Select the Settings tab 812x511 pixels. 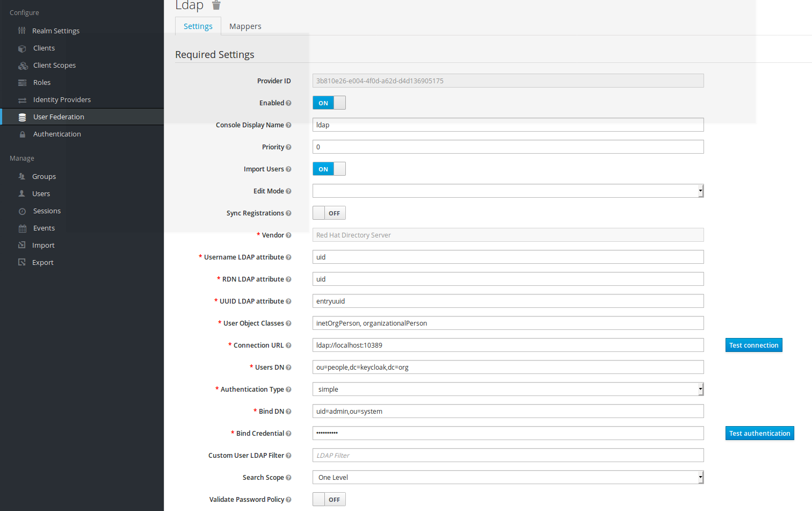tap(198, 26)
